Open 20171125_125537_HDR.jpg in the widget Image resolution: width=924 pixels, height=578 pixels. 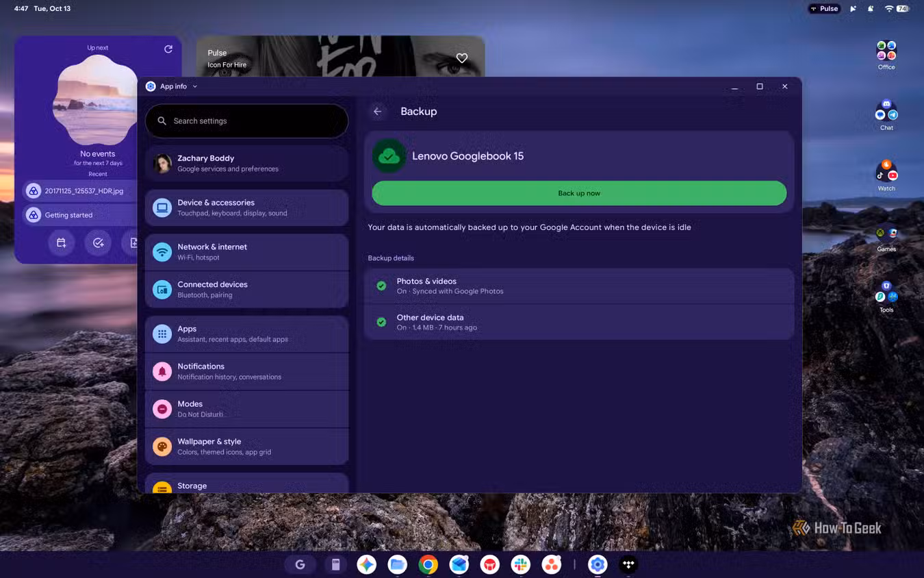pos(81,191)
